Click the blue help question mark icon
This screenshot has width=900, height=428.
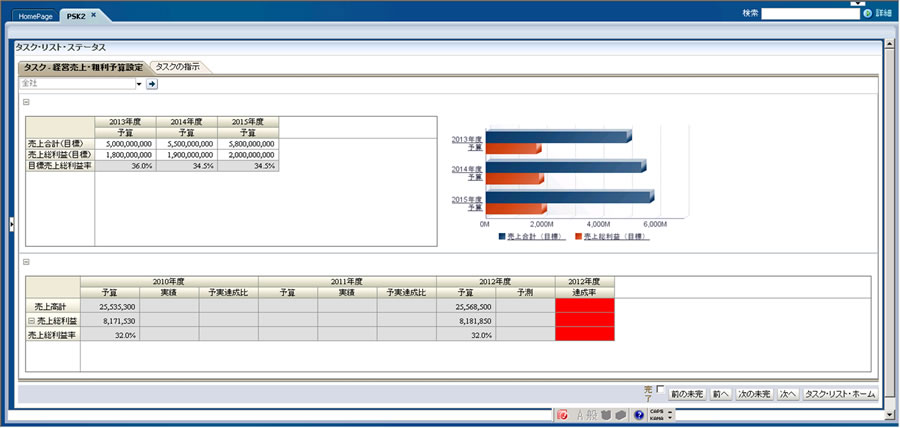638,414
